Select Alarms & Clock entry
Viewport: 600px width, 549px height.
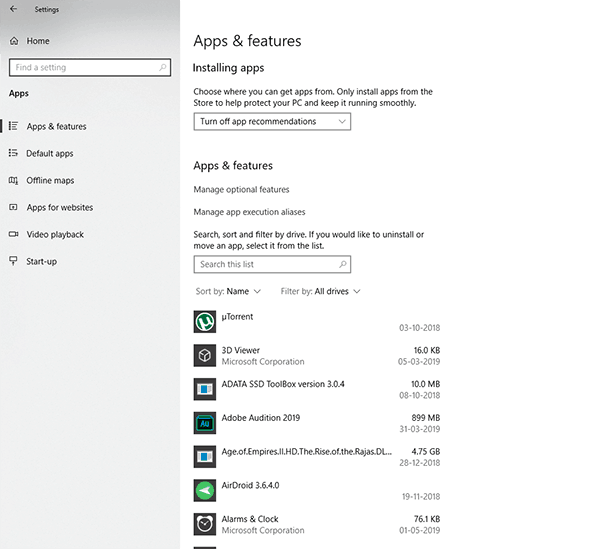[x=317, y=524]
